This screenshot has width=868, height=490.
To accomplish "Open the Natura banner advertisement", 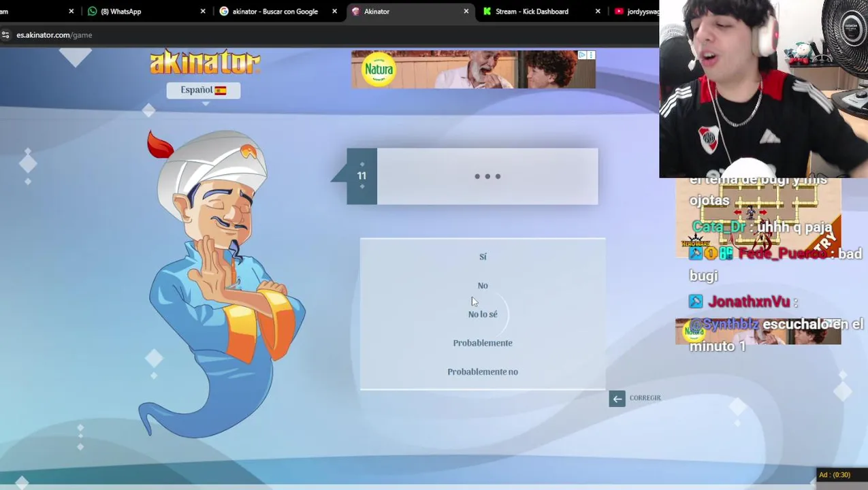I will (x=473, y=69).
